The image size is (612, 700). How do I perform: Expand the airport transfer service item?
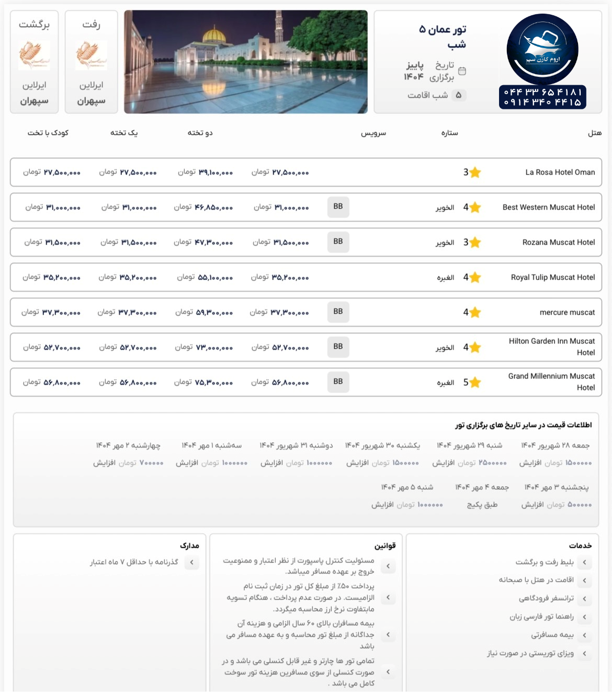point(584,599)
